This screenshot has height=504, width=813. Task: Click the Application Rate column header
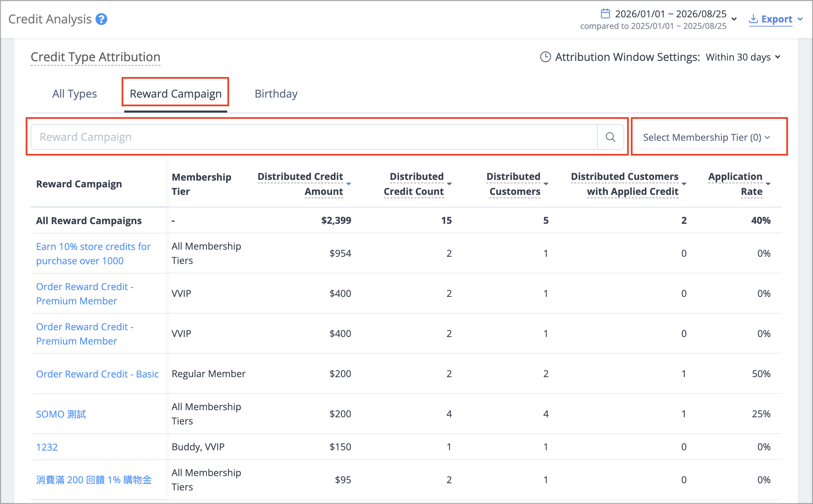click(735, 184)
